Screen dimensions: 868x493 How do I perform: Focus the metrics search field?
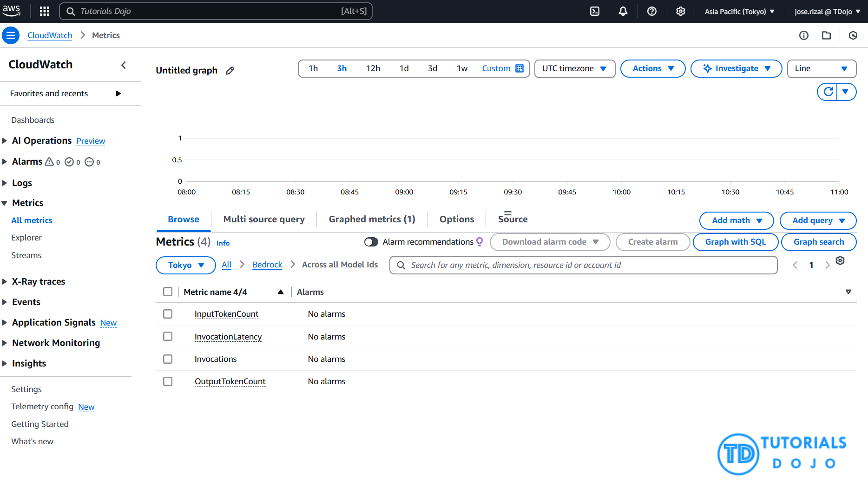coord(584,265)
